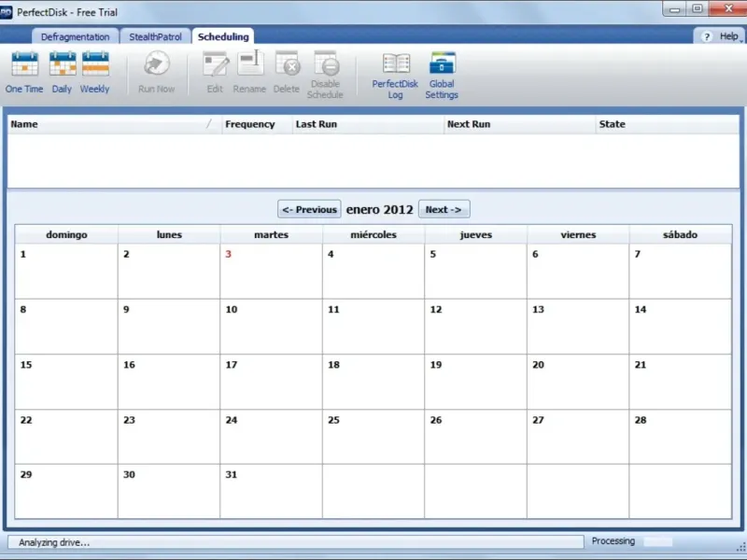Switch to the Defragmentation tab
Viewport: 747px width, 560px height.
75,36
